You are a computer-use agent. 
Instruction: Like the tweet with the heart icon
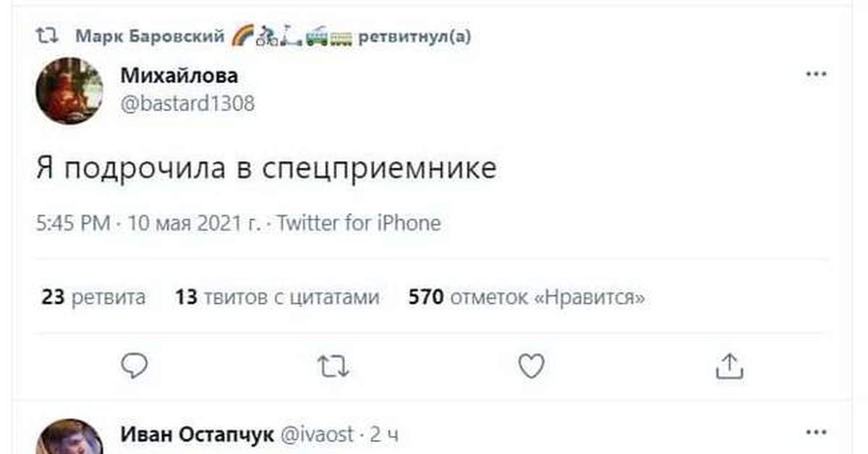tap(532, 367)
